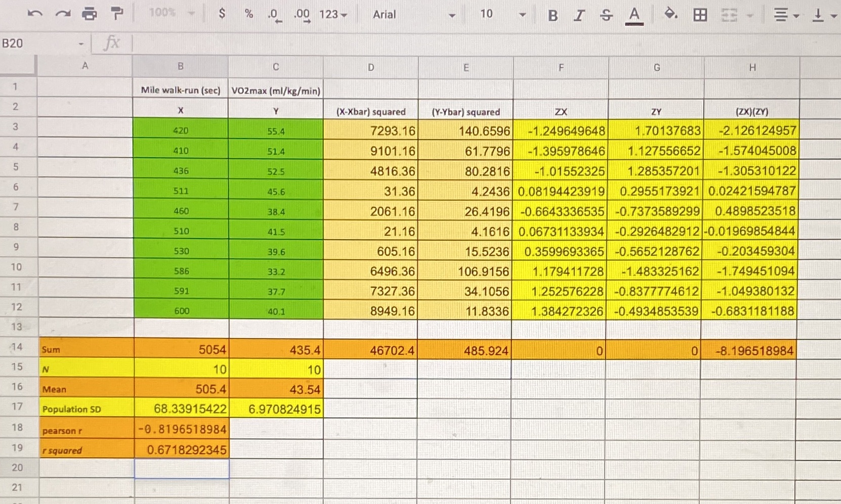
Task: Click the sum cell 46702.4
Action: (x=371, y=350)
